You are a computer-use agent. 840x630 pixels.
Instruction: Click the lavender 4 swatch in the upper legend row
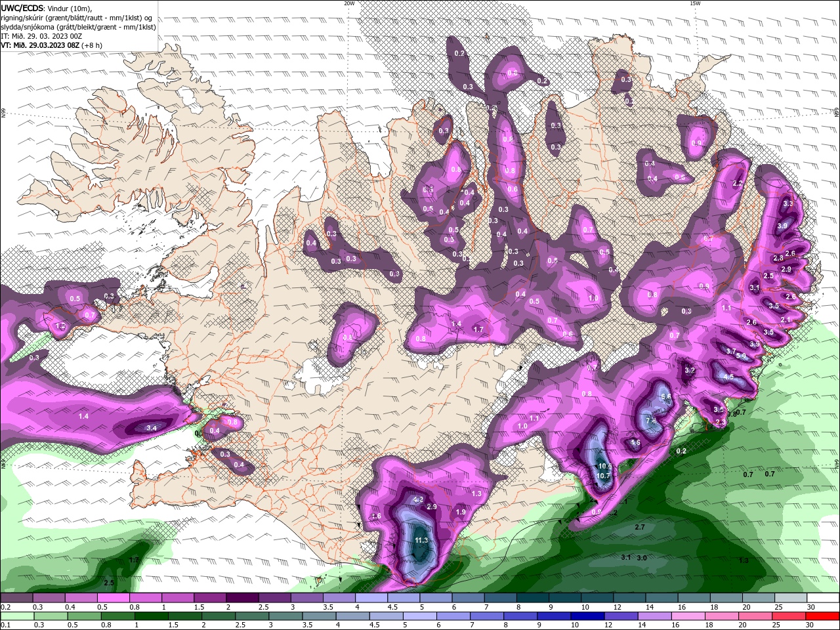[x=370, y=598]
